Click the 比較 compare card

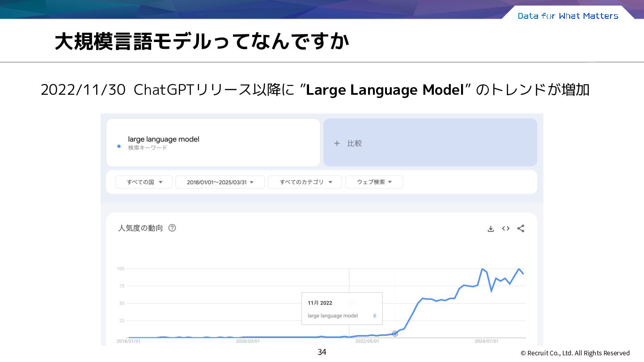click(430, 143)
